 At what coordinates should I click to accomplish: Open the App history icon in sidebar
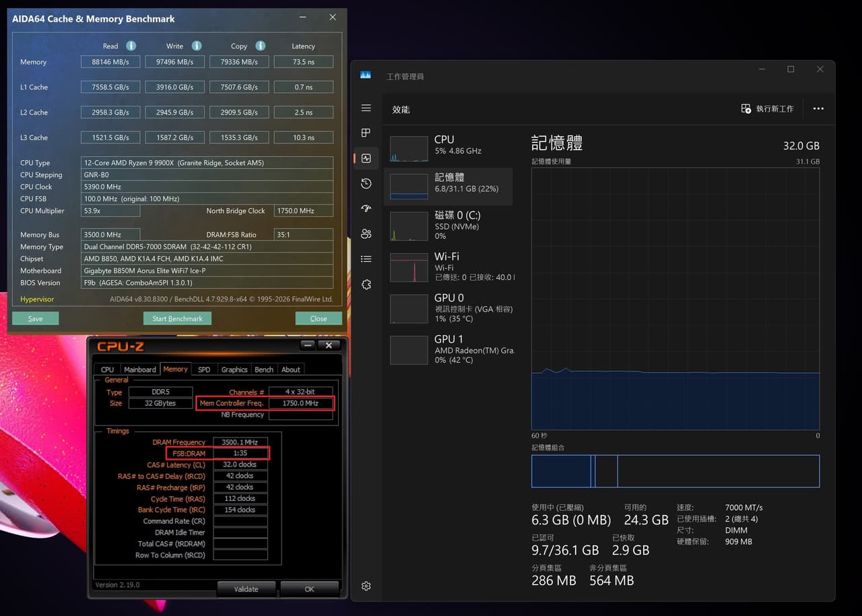click(366, 183)
